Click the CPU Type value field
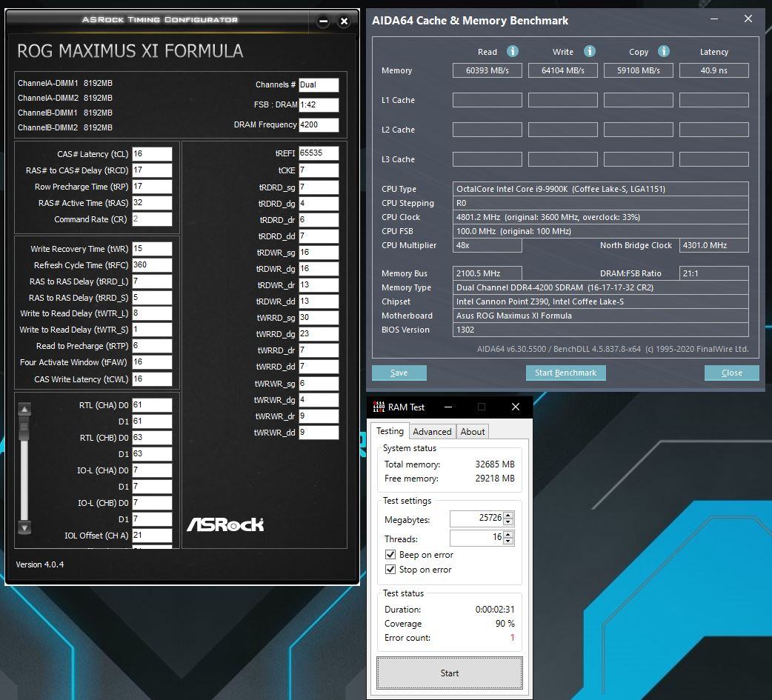The width and height of the screenshot is (772, 700). tap(601, 189)
